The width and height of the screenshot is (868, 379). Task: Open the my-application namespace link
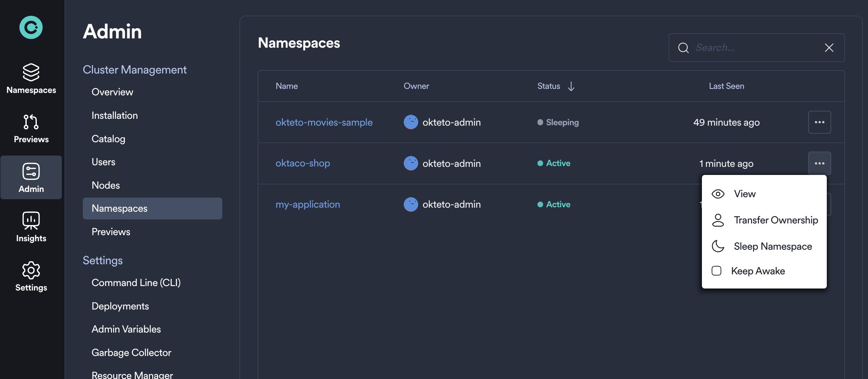coord(308,204)
